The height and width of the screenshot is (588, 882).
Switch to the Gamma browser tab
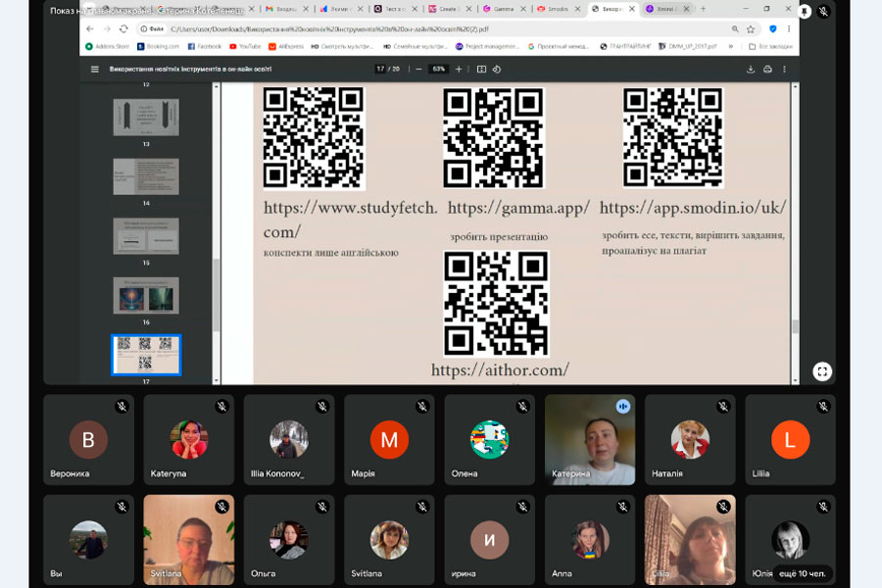504,9
